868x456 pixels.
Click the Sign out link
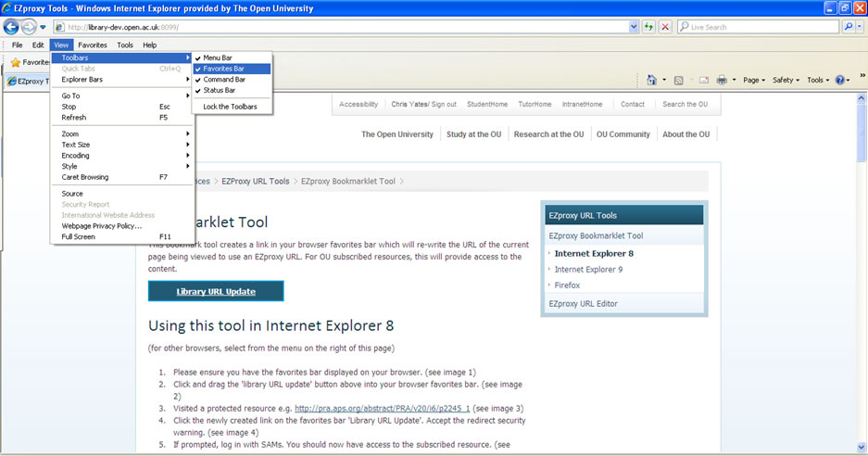444,104
